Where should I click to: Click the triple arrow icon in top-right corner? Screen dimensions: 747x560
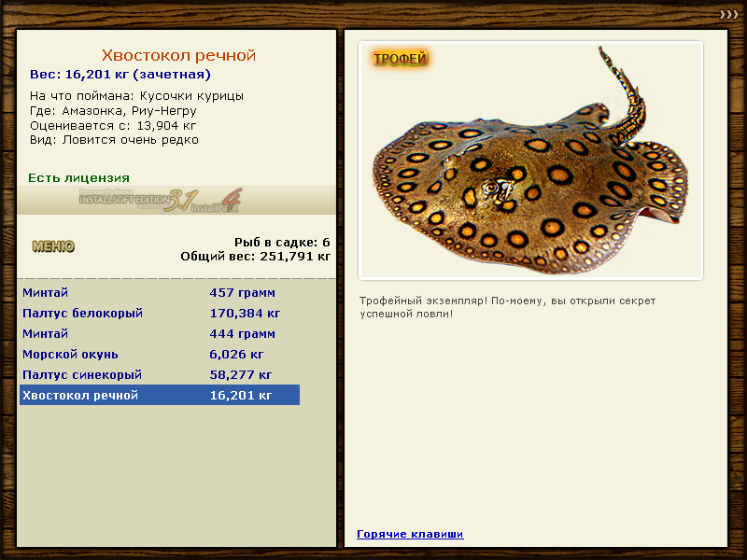(728, 14)
